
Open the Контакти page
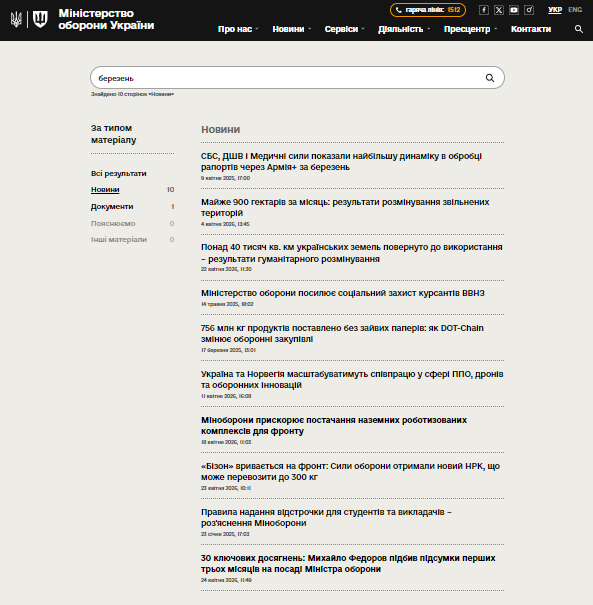click(531, 29)
